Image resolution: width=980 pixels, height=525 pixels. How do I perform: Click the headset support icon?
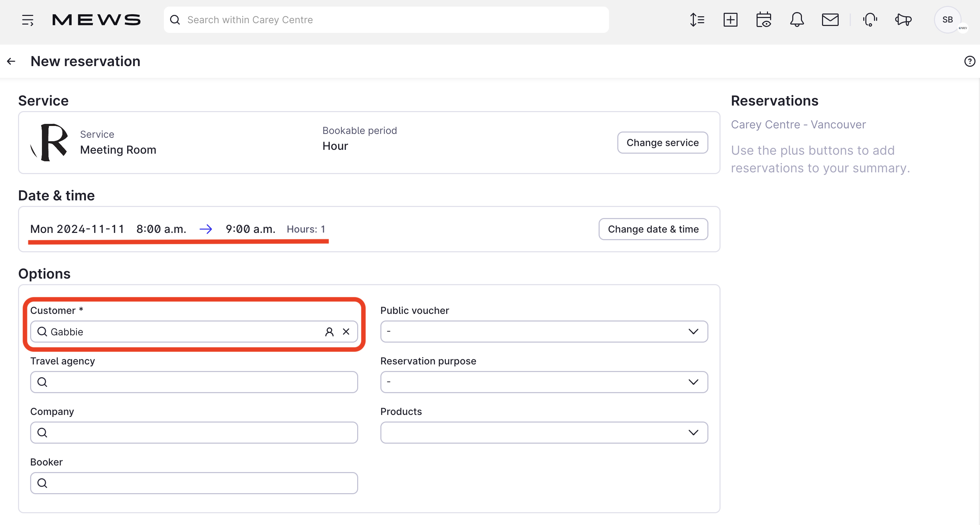(870, 20)
